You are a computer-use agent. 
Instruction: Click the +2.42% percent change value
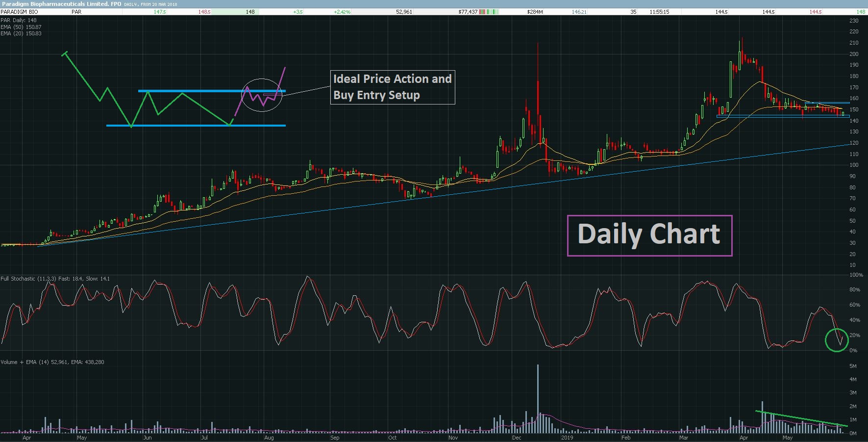(x=342, y=12)
